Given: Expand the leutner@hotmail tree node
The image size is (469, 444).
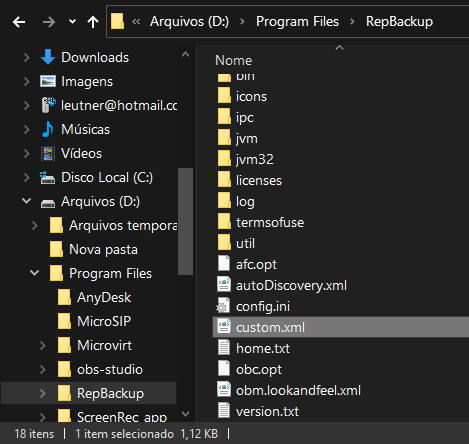Looking at the screenshot, I should [x=27, y=105].
